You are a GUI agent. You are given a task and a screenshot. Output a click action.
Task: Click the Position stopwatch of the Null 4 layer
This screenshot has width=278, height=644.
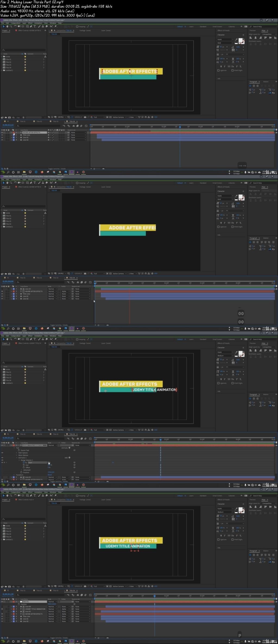click(x=19, y=604)
